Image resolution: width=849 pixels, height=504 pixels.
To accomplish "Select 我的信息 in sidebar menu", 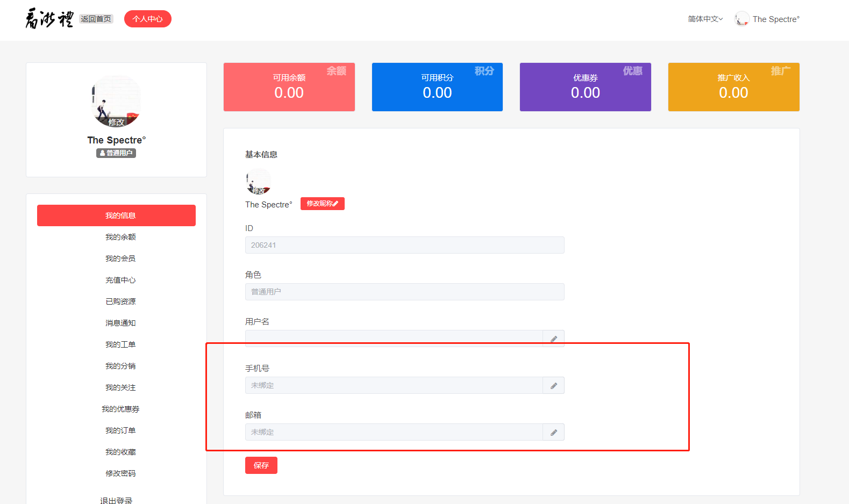I will coord(116,215).
